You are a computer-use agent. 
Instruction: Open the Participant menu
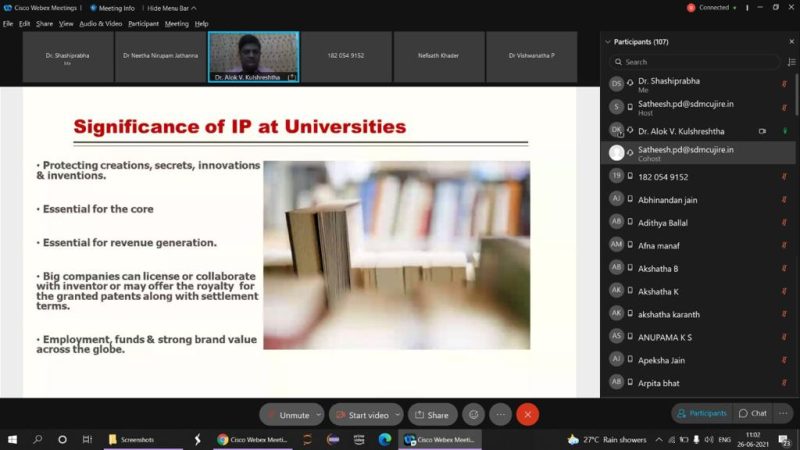pos(143,23)
